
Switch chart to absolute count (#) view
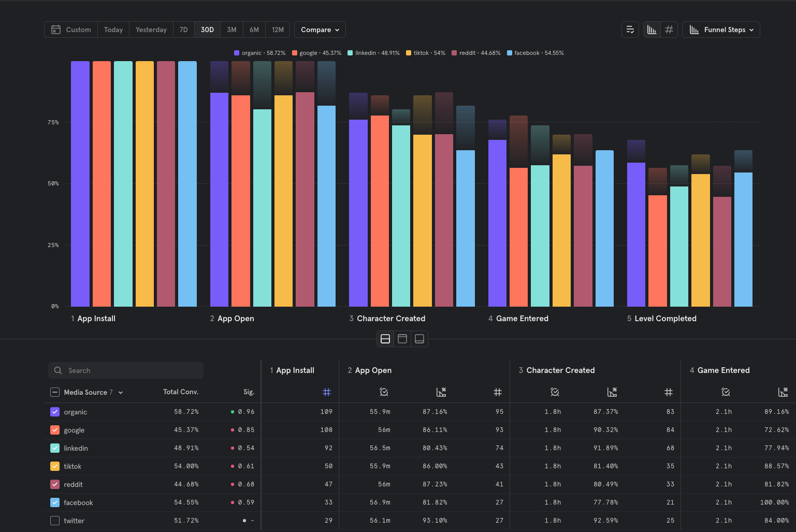669,30
